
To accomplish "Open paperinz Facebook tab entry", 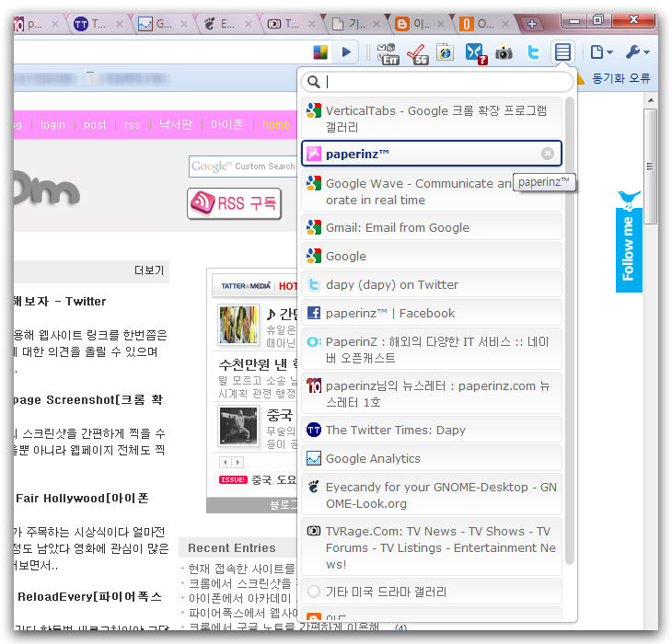I will (432, 313).
